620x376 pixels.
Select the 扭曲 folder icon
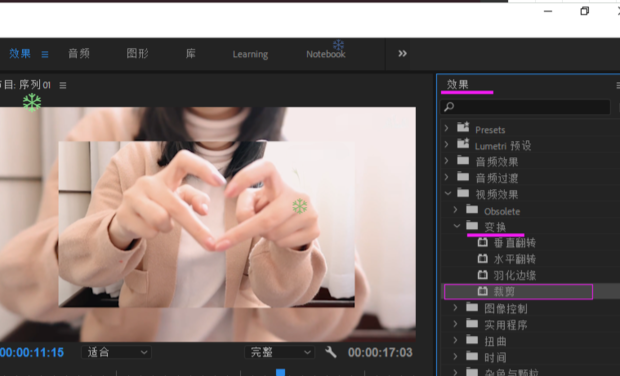(x=472, y=340)
